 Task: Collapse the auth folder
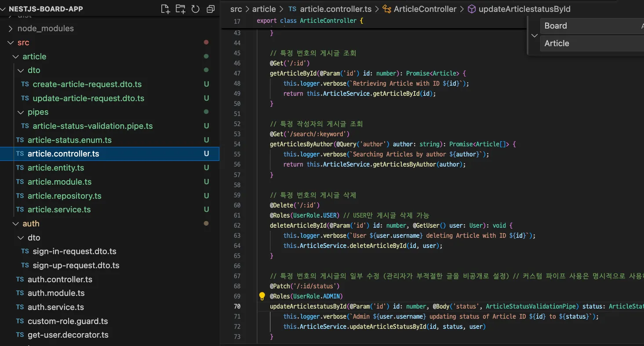16,224
